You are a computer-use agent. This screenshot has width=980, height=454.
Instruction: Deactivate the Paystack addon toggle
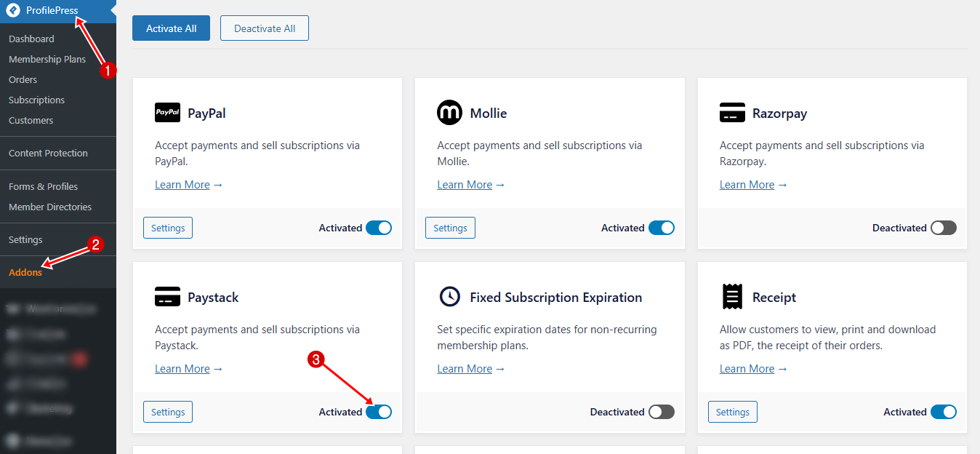click(x=379, y=412)
